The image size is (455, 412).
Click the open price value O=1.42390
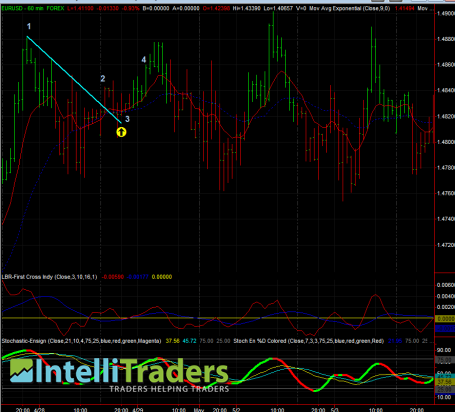[216, 8]
